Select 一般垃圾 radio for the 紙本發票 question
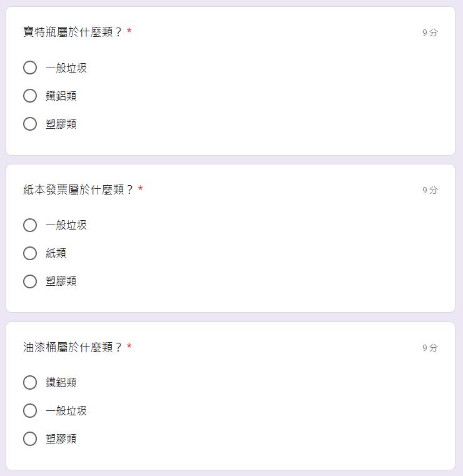 tap(30, 225)
